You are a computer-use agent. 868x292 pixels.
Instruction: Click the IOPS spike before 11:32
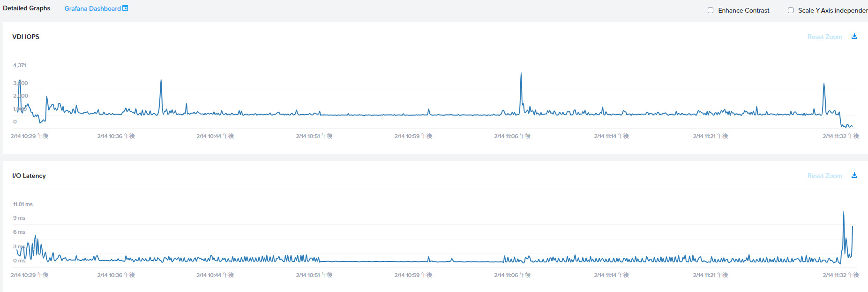click(824, 85)
